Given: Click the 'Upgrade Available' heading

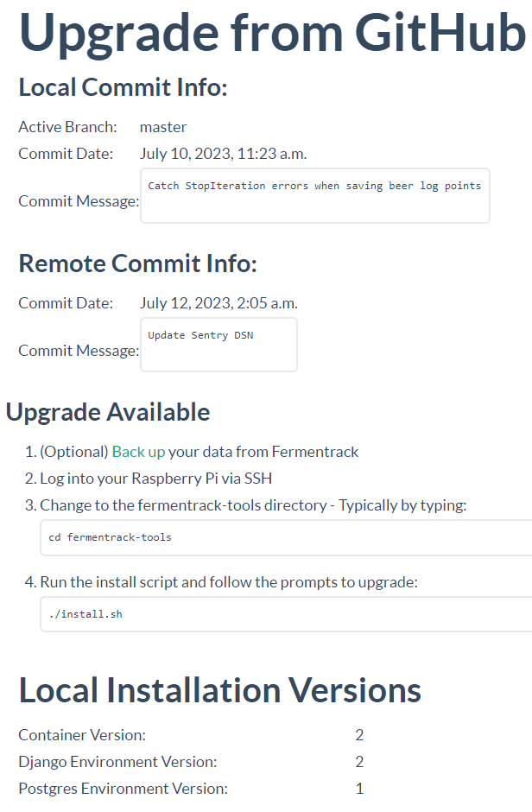Looking at the screenshot, I should [x=108, y=412].
